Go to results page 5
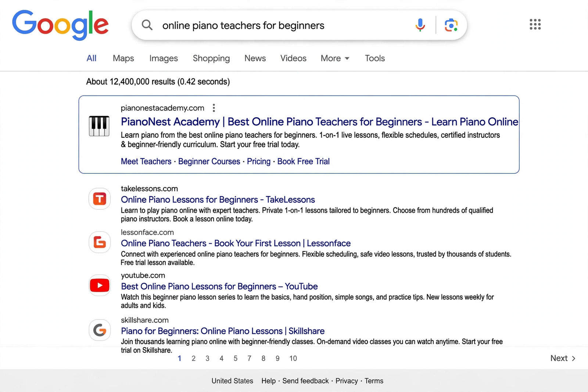Viewport: 588px width, 392px height. [x=235, y=358]
